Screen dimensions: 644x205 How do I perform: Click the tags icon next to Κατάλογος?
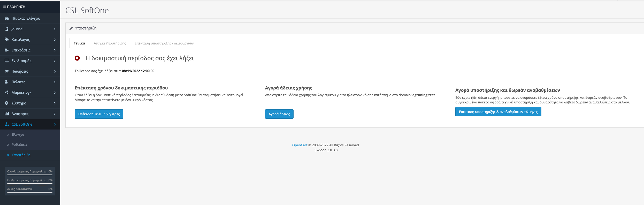(x=7, y=40)
